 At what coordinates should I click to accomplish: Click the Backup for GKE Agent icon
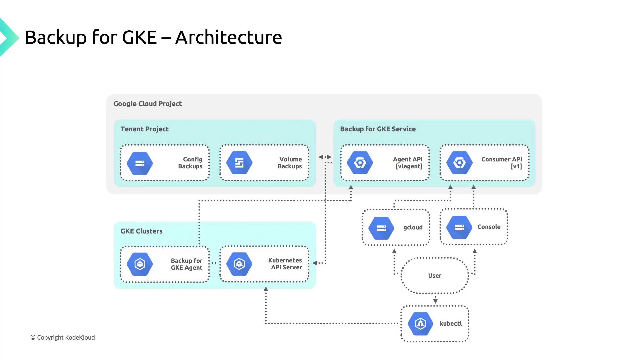(x=140, y=264)
